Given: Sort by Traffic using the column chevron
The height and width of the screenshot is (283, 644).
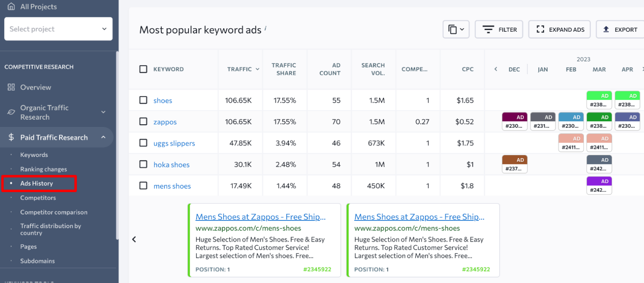Looking at the screenshot, I should tap(257, 69).
